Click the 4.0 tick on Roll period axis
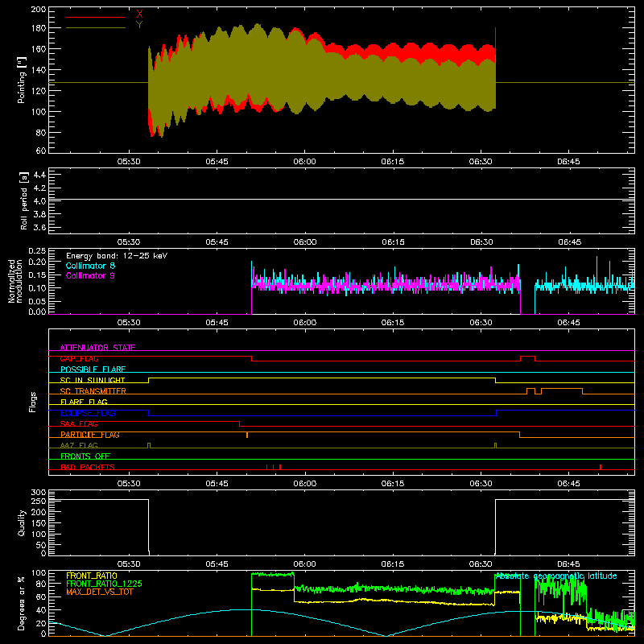Image resolution: width=644 pixels, height=644 pixels. coord(39,200)
